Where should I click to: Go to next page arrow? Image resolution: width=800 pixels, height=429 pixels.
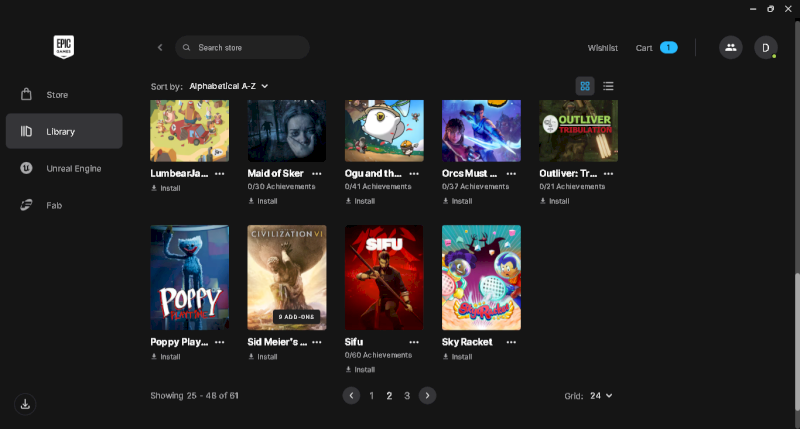pos(428,395)
